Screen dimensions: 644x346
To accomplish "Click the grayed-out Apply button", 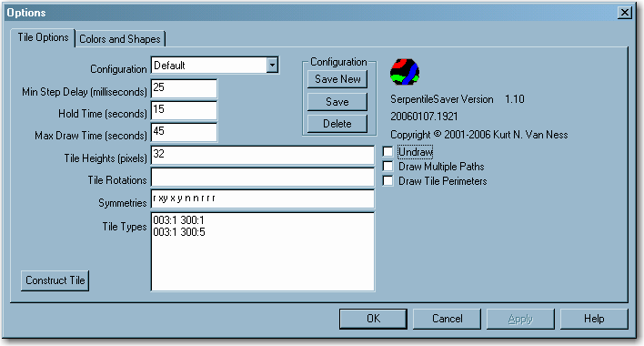I will click(x=520, y=319).
